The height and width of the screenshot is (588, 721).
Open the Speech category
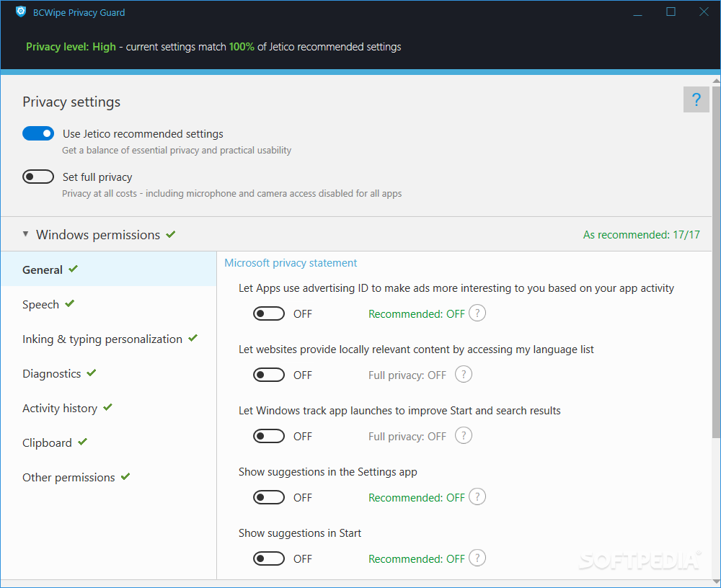[x=109, y=304]
